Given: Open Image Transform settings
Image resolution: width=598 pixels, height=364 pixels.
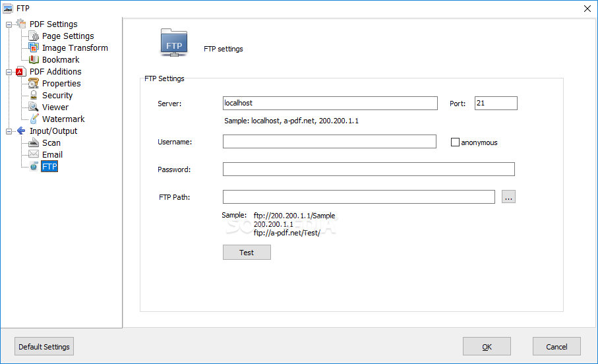Looking at the screenshot, I should coord(75,47).
